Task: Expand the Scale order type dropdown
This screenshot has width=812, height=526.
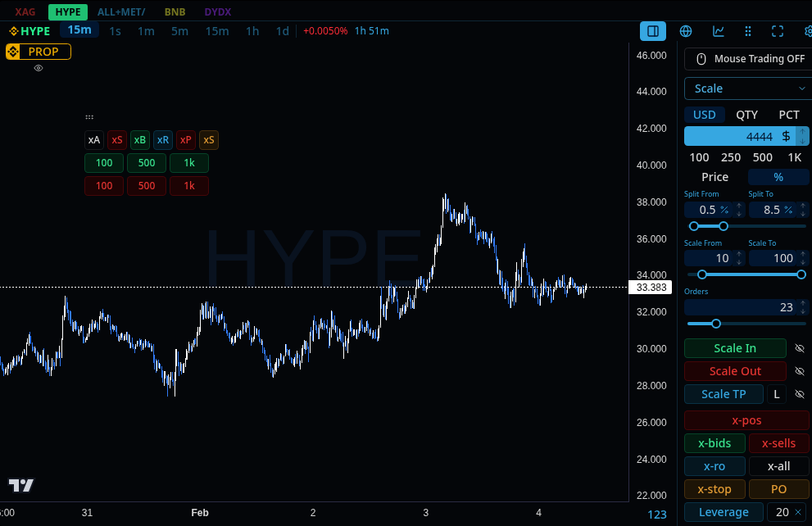Action: [x=748, y=88]
